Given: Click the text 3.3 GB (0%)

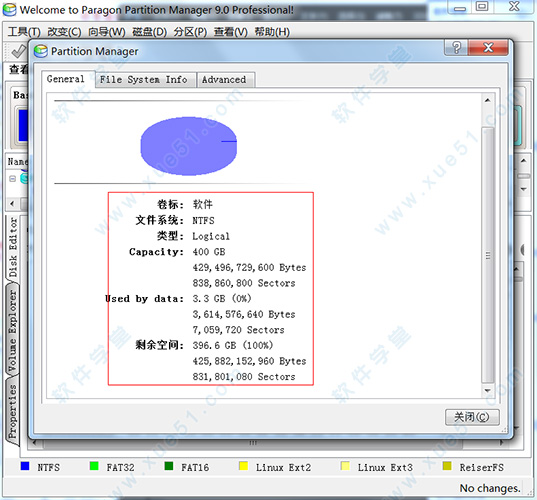Looking at the screenshot, I should [222, 299].
